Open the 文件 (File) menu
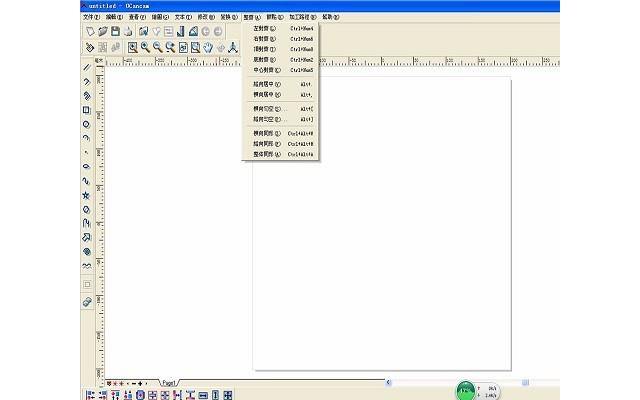The height and width of the screenshot is (400, 640). (x=91, y=17)
